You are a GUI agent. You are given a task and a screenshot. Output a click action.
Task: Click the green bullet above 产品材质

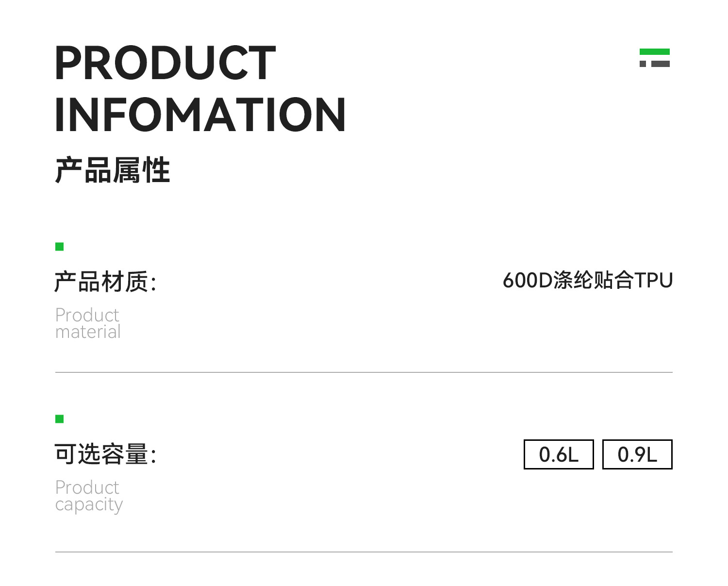click(60, 247)
